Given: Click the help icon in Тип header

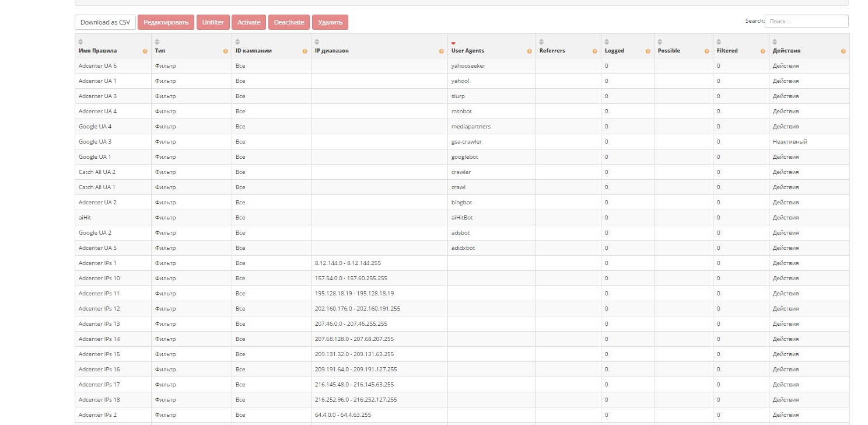Looking at the screenshot, I should [x=226, y=51].
